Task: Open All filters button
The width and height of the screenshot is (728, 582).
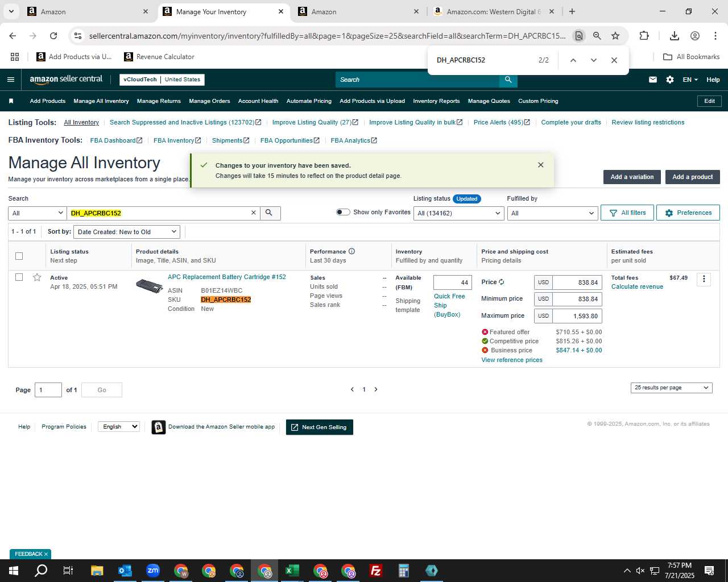Action: pyautogui.click(x=627, y=213)
